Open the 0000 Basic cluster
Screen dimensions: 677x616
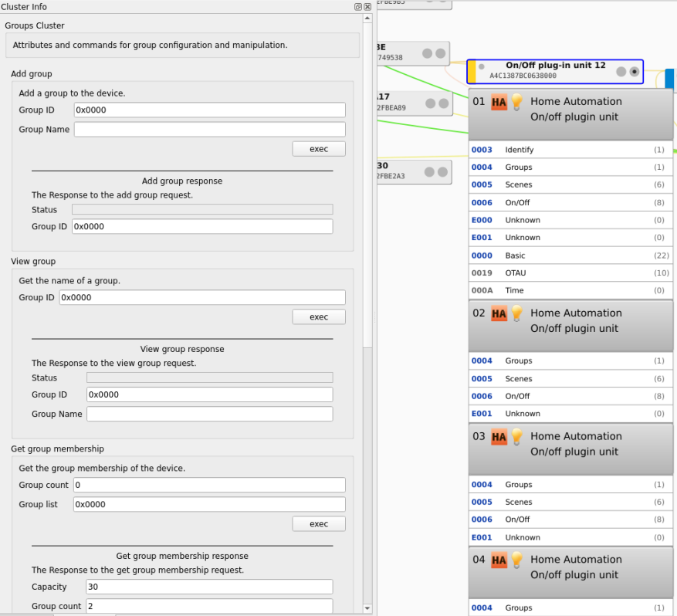[x=570, y=256]
